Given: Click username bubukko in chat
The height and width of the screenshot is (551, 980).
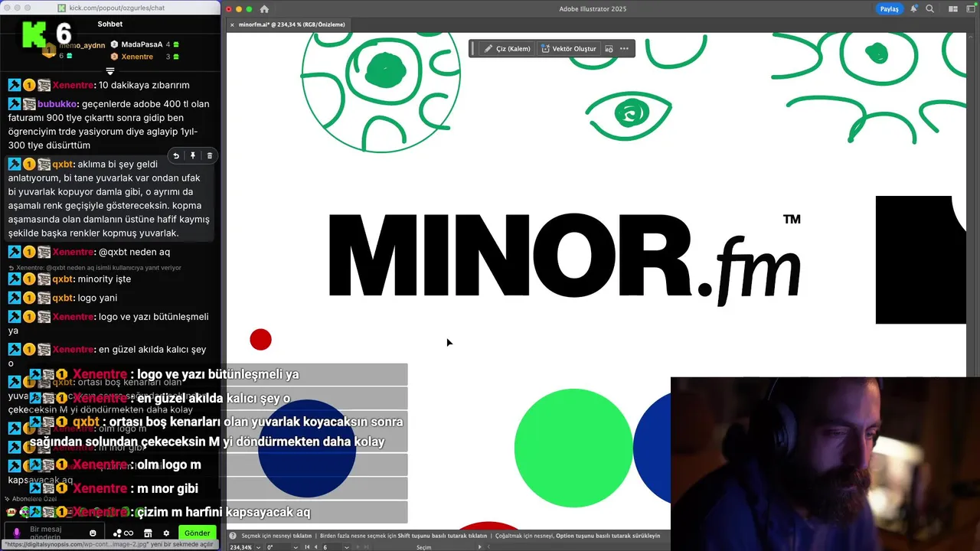Looking at the screenshot, I should point(57,104).
